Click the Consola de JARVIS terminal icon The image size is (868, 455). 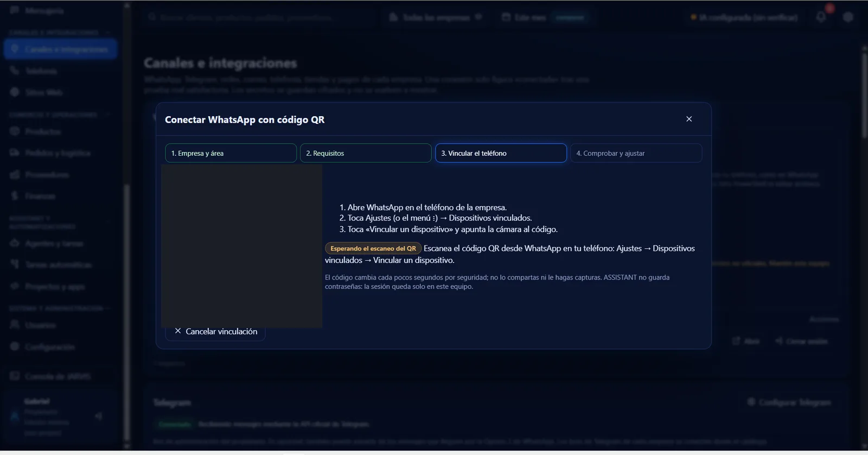coord(15,376)
